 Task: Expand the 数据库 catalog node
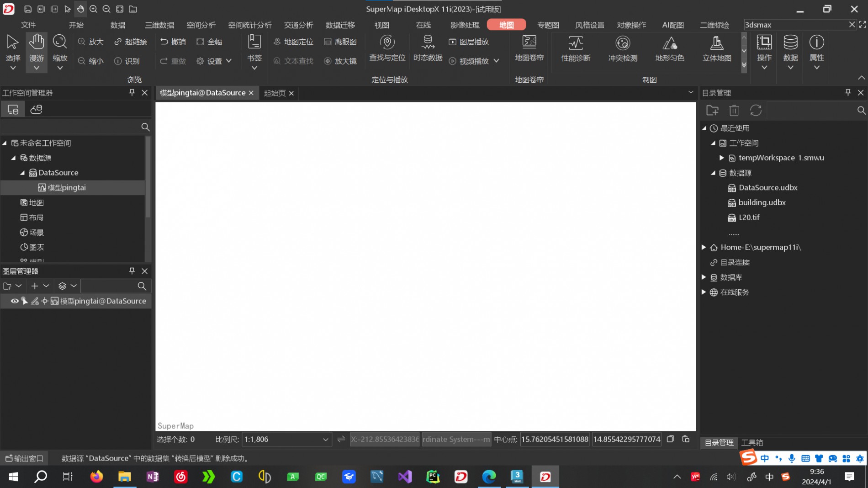coord(704,277)
